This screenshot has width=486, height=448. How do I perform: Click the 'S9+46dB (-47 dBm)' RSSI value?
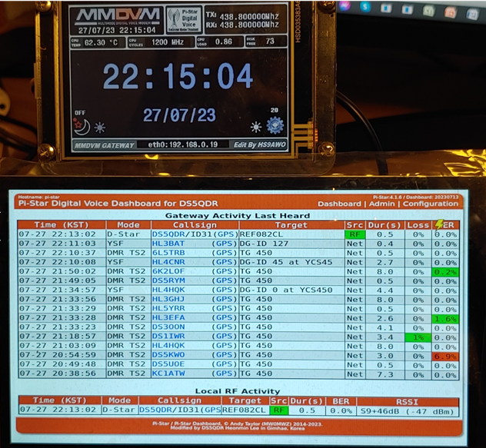408,411
